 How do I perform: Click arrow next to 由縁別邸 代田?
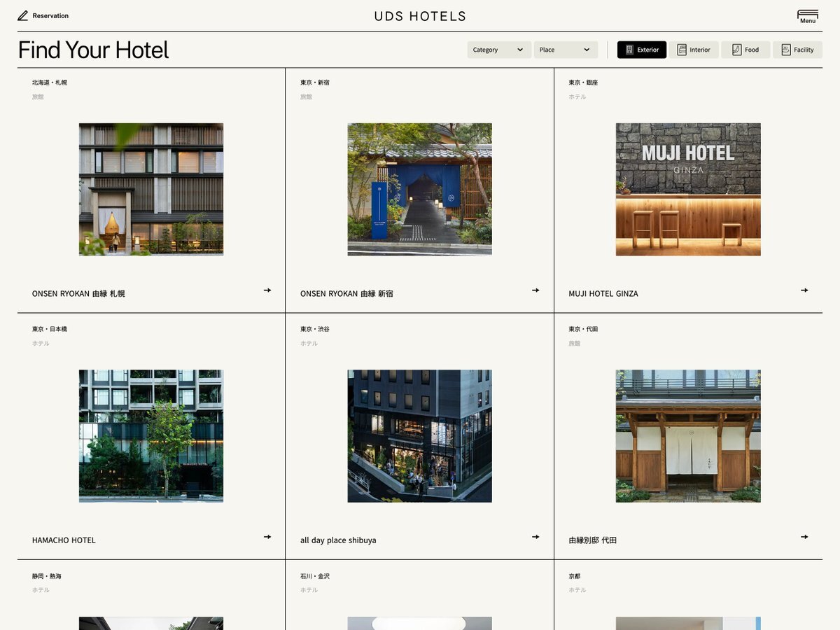(x=804, y=537)
